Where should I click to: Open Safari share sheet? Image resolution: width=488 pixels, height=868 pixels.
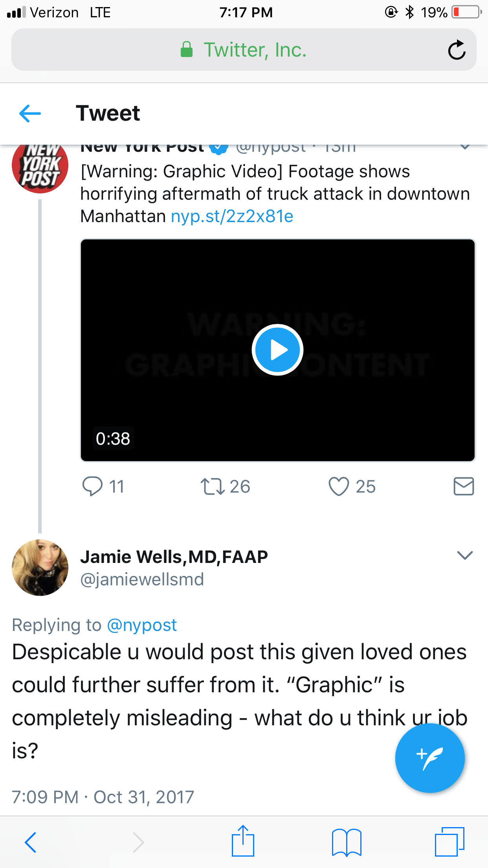tap(243, 842)
